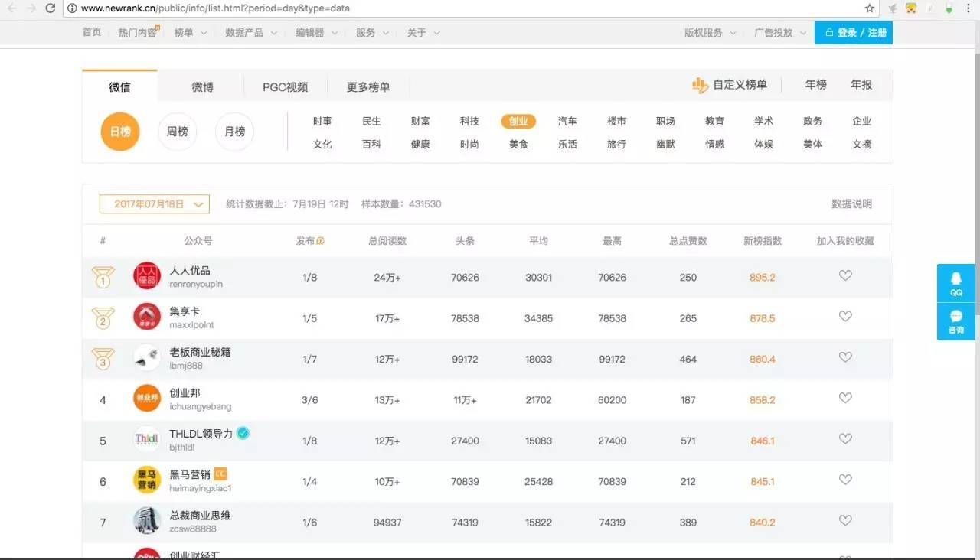Click the gold rank 1 medal
Image resolution: width=980 pixels, height=560 pixels.
point(103,277)
